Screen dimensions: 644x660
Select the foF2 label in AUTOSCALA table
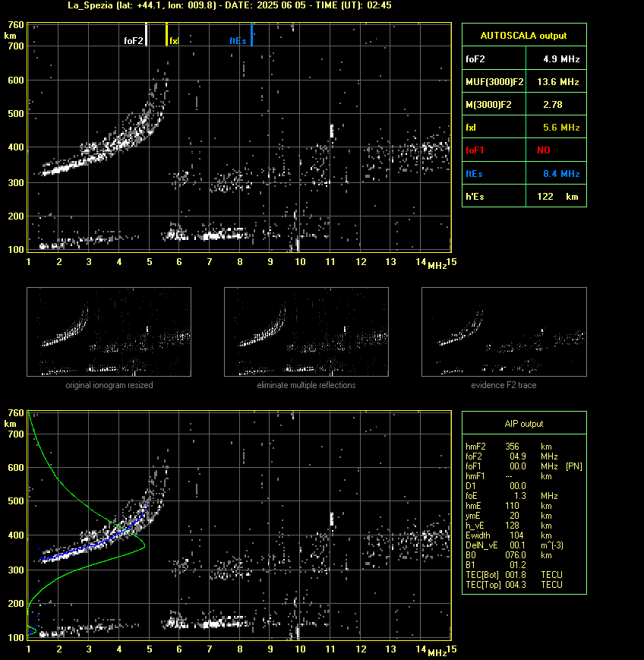tap(475, 59)
